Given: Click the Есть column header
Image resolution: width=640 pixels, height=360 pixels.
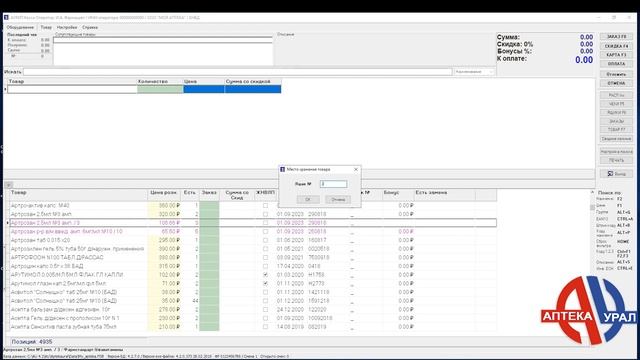Looking at the screenshot, I should coord(189,195).
